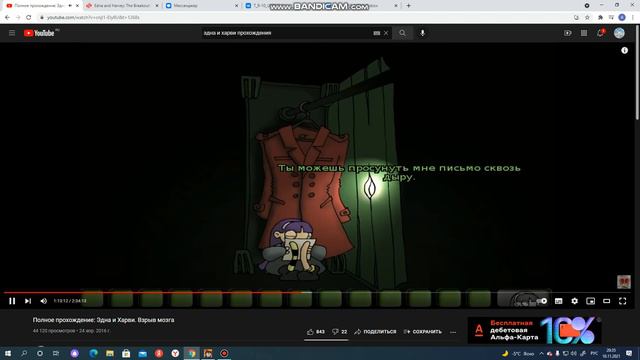Image resolution: width=640 pixels, height=360 pixels.
Task: Open more actions ellipsis under video
Action: click(453, 332)
